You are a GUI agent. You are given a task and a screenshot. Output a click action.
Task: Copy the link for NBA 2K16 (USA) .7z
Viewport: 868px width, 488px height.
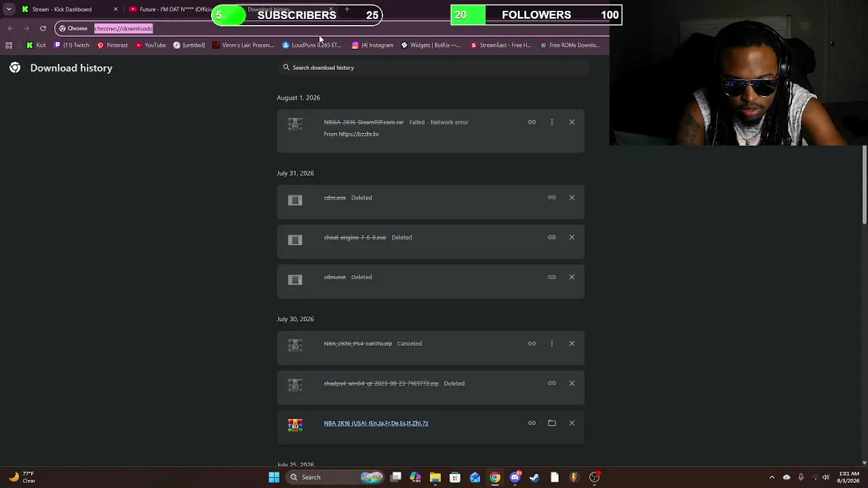(532, 423)
